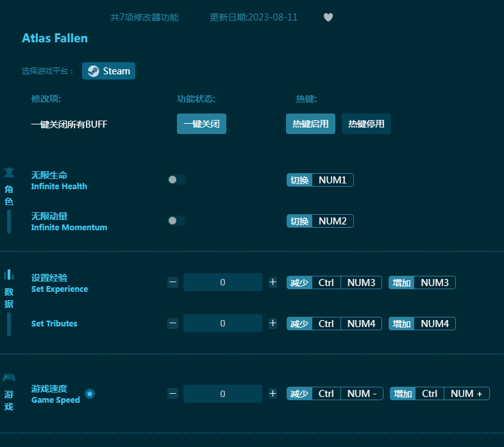Click the Set Tributes value field

click(223, 323)
